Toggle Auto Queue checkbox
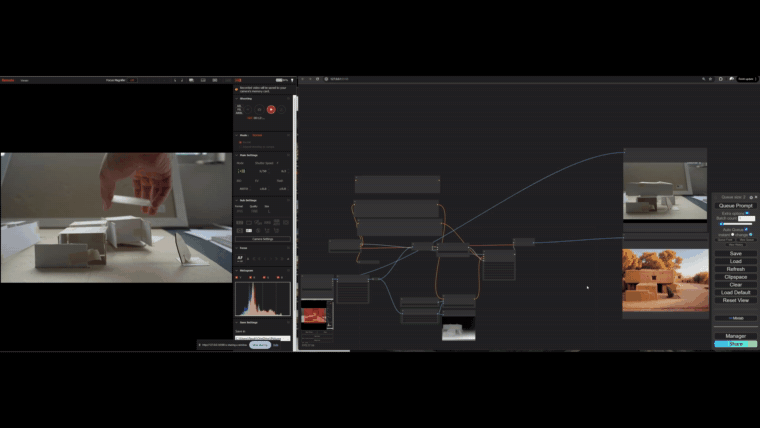The width and height of the screenshot is (760, 428). click(x=746, y=229)
